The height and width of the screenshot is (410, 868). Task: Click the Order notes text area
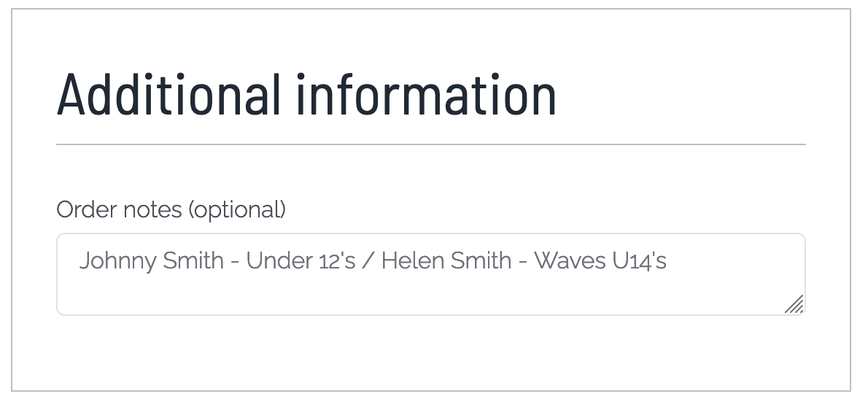tap(430, 274)
